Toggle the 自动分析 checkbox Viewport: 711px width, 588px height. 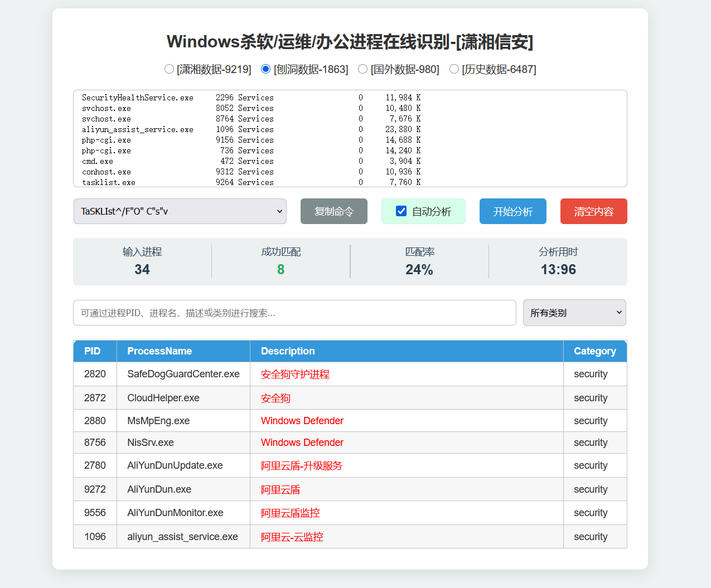[401, 211]
